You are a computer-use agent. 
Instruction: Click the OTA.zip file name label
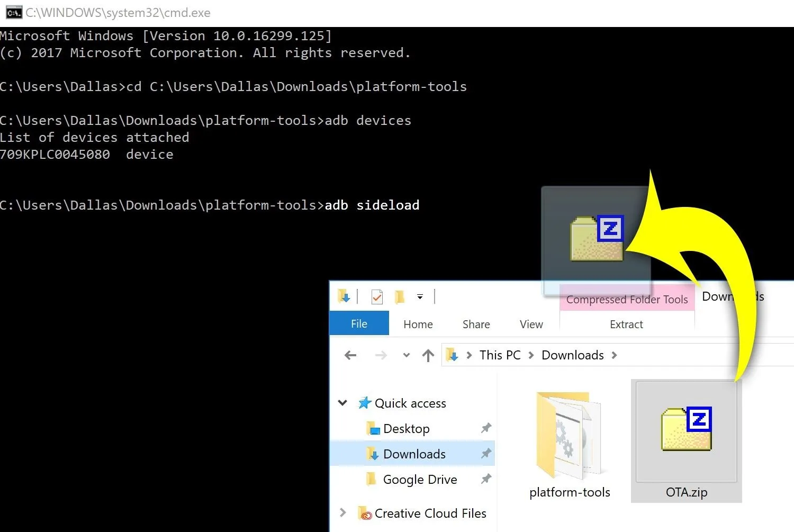point(687,492)
